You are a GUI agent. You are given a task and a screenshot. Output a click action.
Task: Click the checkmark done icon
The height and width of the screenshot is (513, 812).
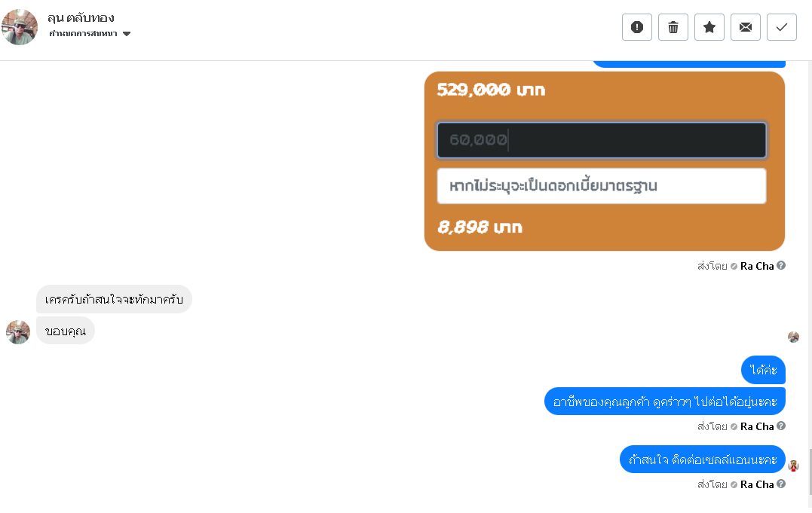click(x=782, y=27)
